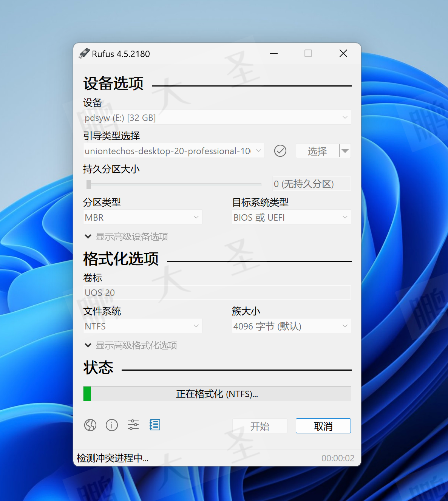Close the Rufus window
The image size is (448, 501).
(343, 53)
